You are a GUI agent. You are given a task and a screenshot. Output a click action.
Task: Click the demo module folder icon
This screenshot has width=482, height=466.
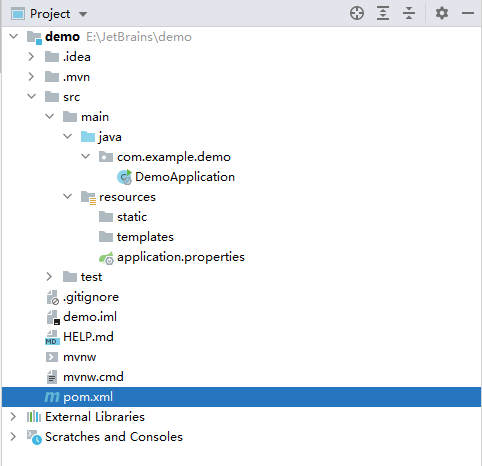34,37
